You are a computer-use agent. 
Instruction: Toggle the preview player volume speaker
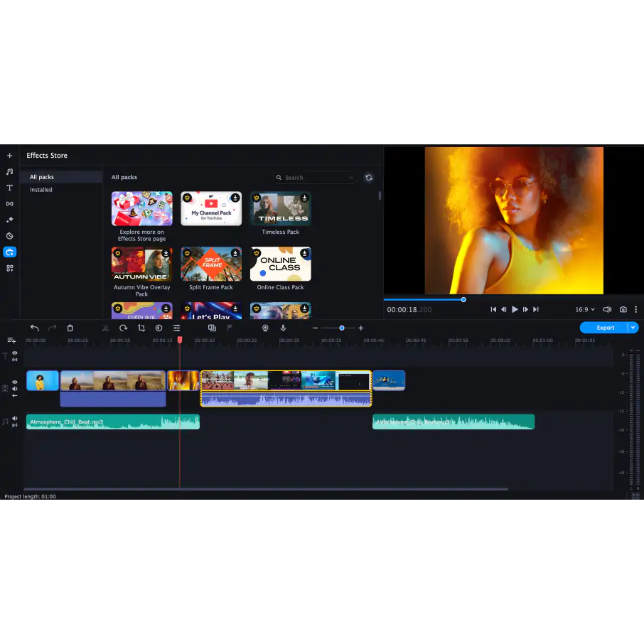pyautogui.click(x=607, y=309)
